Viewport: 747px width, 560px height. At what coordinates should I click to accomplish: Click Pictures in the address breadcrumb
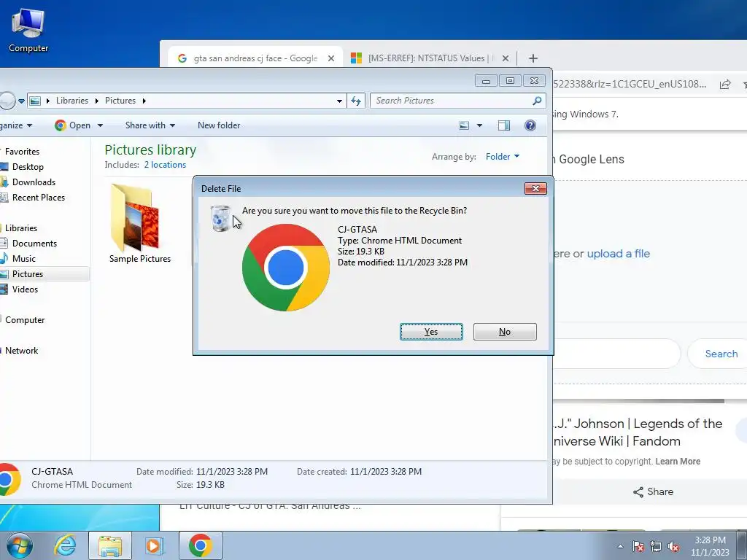pyautogui.click(x=120, y=101)
